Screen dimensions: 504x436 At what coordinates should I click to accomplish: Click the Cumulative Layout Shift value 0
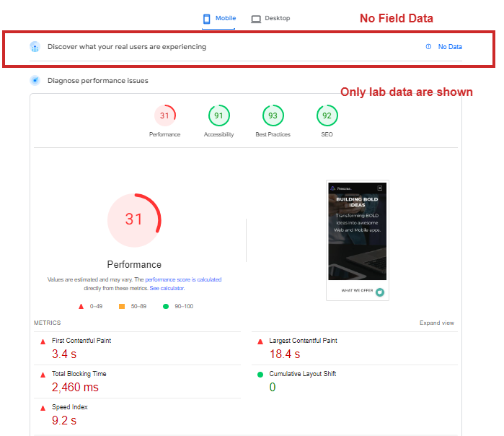pos(273,387)
